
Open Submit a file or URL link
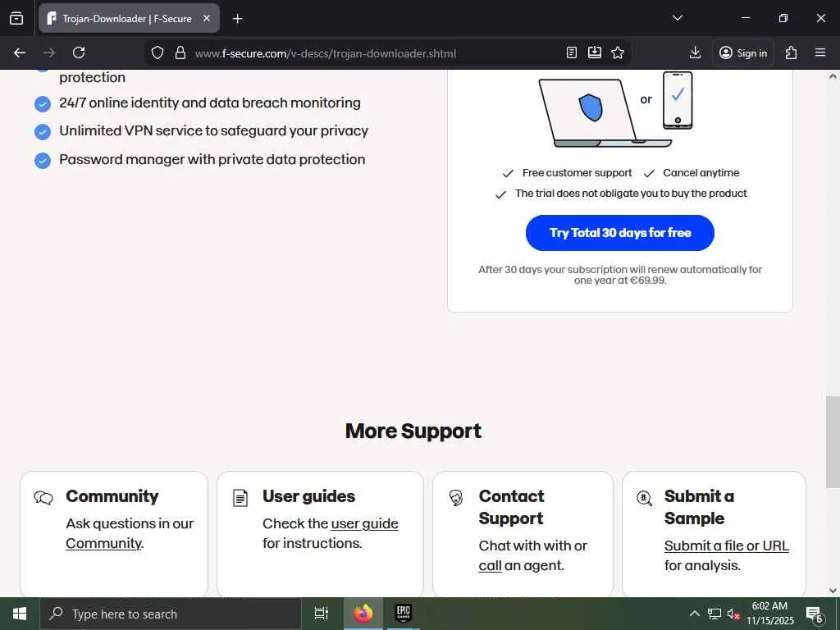[x=727, y=546]
